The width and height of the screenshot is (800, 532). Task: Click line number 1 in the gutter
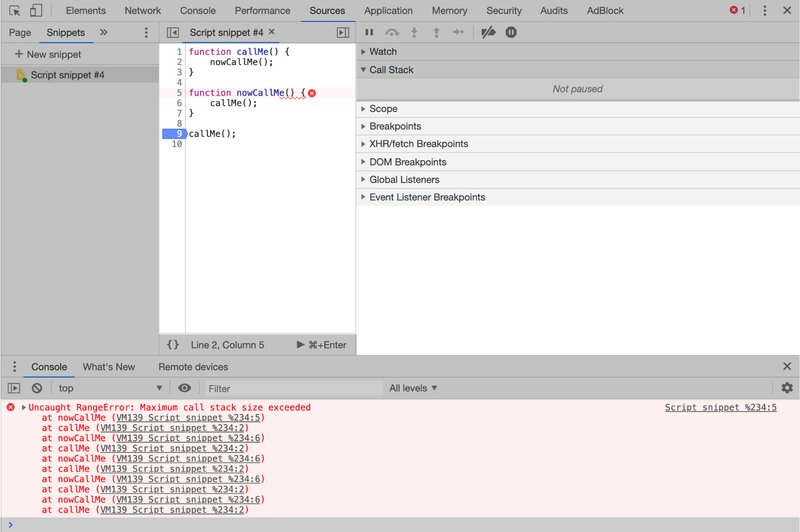(179, 52)
